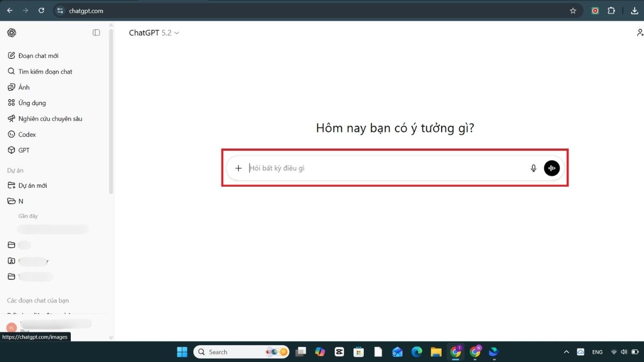Viewport: 644px width, 362px height.
Task: Select Codex in the sidebar
Action: (x=26, y=134)
